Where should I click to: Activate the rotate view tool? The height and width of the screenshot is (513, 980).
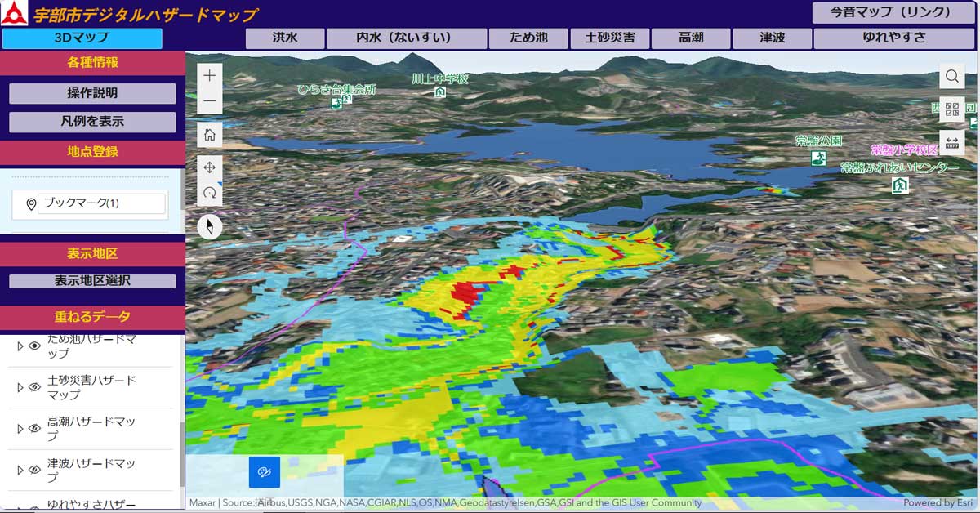(210, 194)
